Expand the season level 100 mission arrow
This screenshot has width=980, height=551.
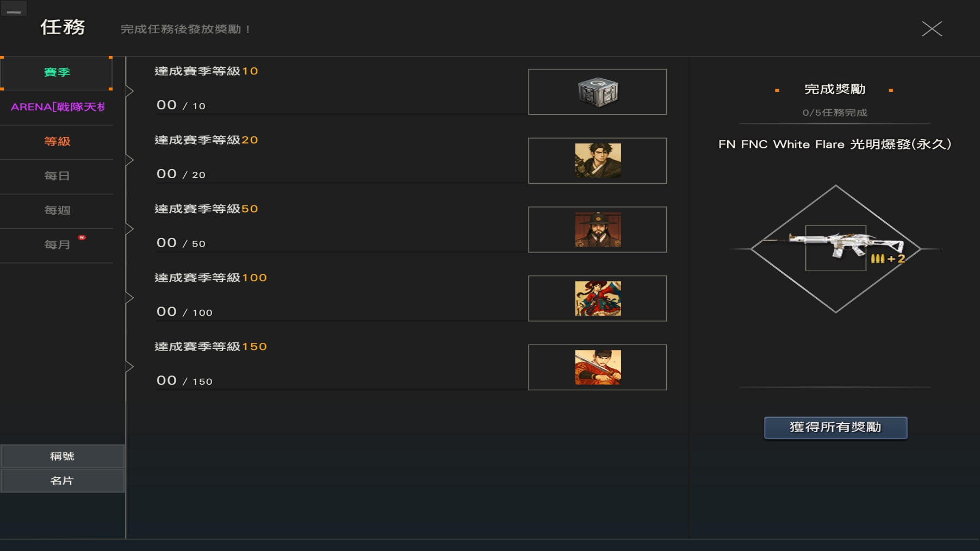click(x=129, y=298)
